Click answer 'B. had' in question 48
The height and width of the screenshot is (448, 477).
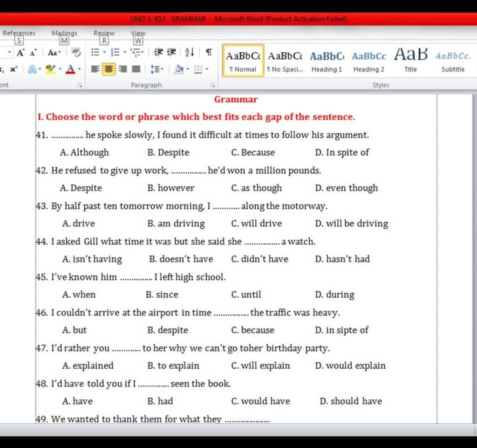tap(160, 401)
